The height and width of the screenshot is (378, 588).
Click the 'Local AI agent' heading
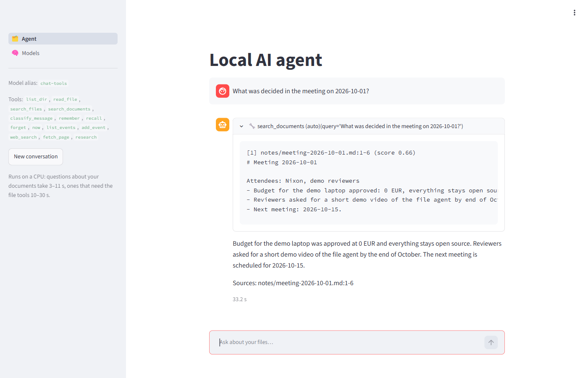click(x=266, y=60)
